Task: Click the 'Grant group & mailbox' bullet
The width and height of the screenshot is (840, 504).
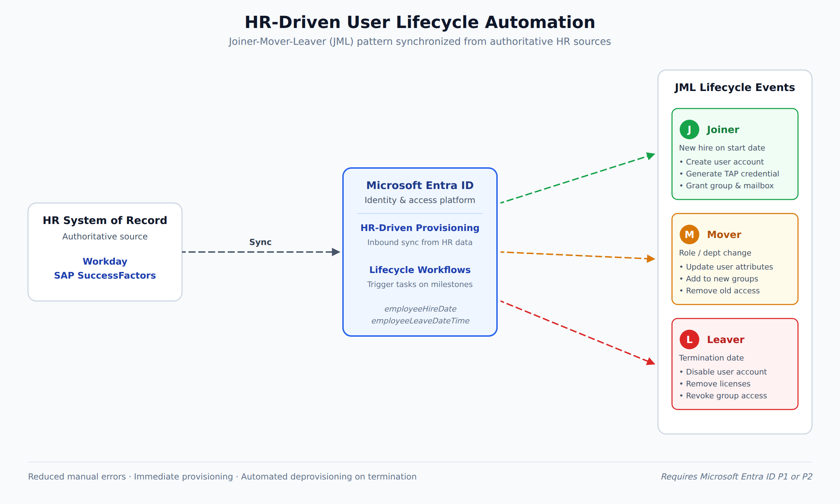Action: [726, 185]
